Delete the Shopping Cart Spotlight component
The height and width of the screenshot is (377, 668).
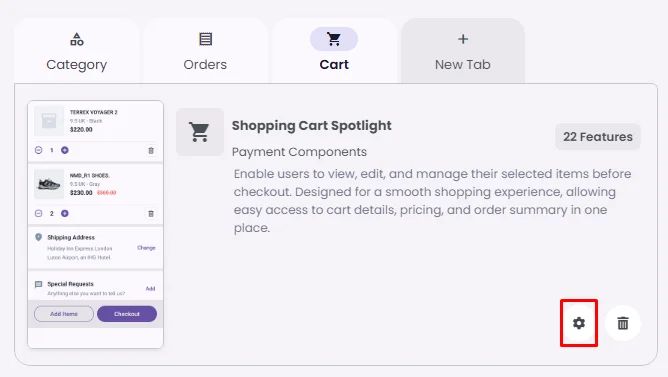pos(623,323)
